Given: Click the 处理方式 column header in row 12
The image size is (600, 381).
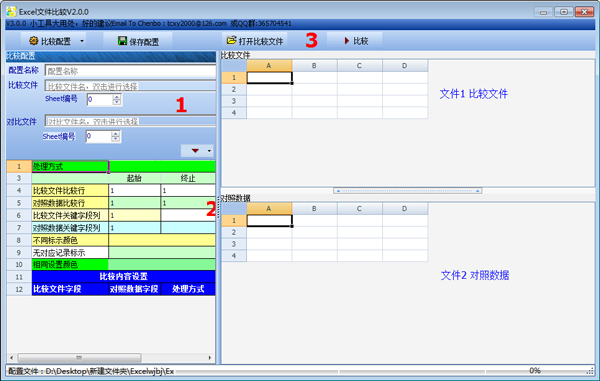Looking at the screenshot, I should [188, 289].
